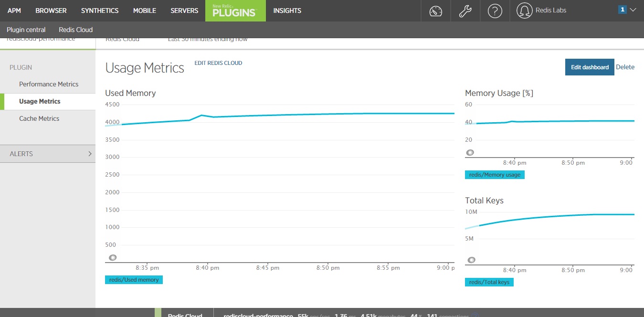
Task: Expand the ALERTS sidebar section
Action: pyautogui.click(x=48, y=154)
